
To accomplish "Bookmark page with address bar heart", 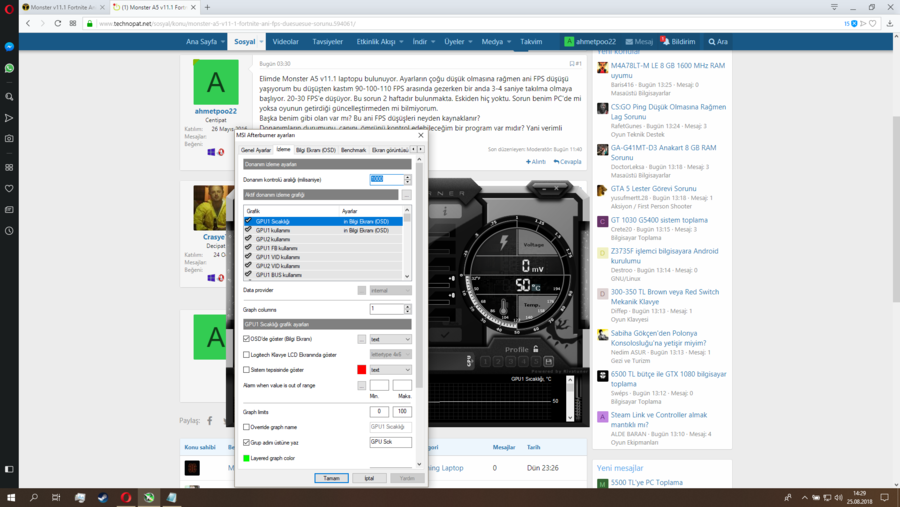I will [x=872, y=24].
